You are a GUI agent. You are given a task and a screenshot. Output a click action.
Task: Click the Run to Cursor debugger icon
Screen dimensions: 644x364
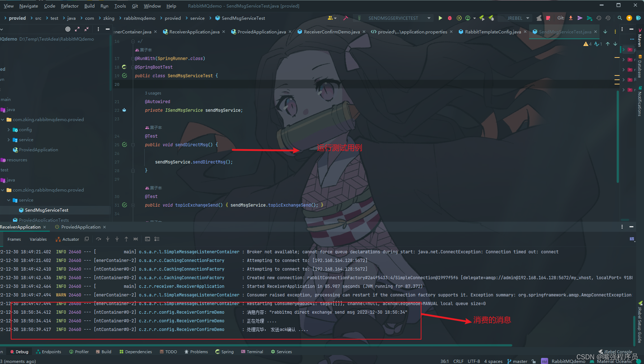click(x=136, y=239)
